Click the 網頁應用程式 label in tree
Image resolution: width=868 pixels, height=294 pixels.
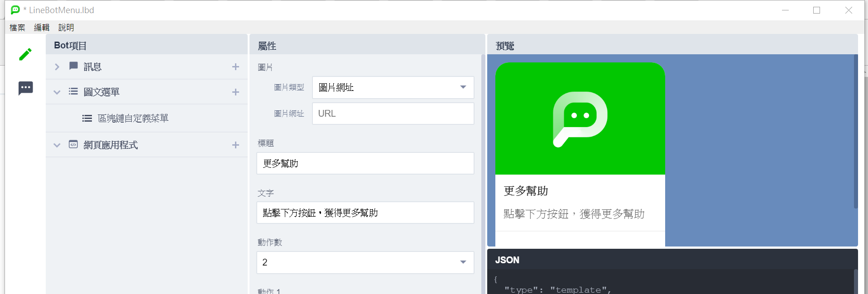click(x=110, y=145)
